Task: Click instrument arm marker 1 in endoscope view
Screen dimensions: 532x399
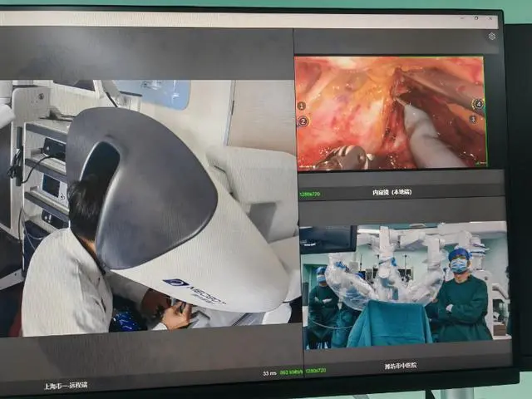Action: coord(301,106)
